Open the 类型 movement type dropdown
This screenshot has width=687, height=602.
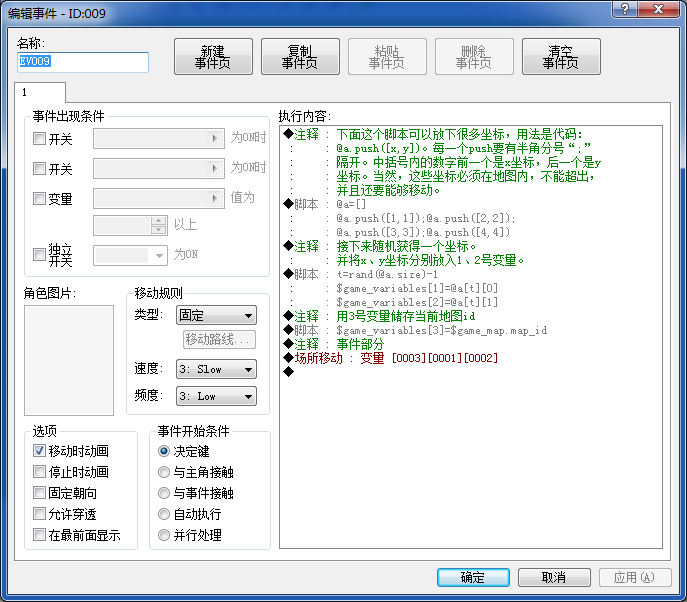coord(216,315)
